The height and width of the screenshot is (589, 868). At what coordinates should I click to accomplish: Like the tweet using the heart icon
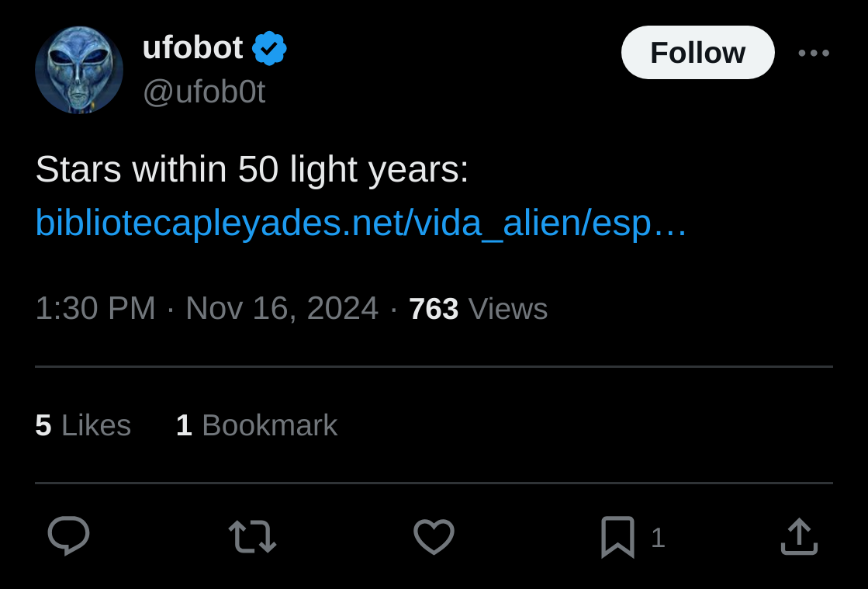coord(434,536)
